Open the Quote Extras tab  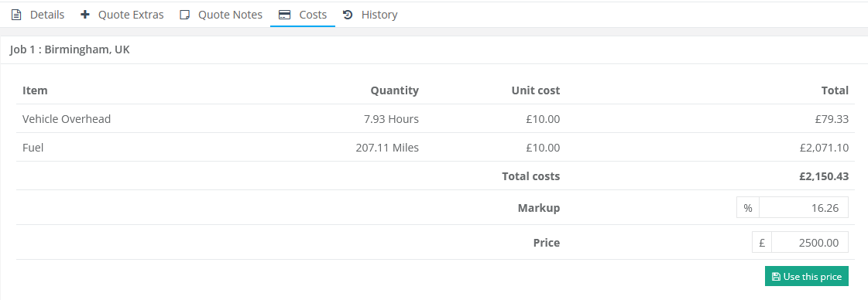click(122, 15)
